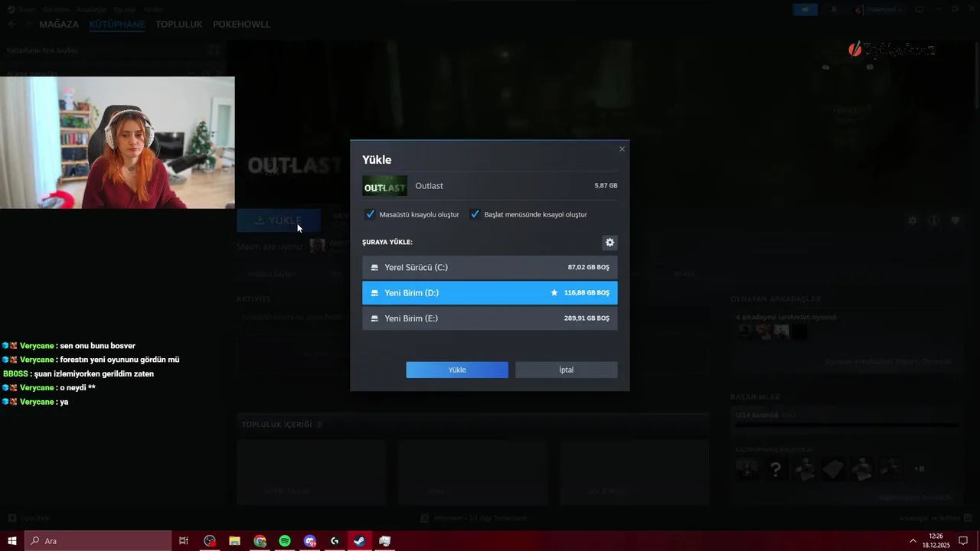Select Yeni Birim (D:) drive
Viewport: 980px width, 551px height.
tap(489, 293)
